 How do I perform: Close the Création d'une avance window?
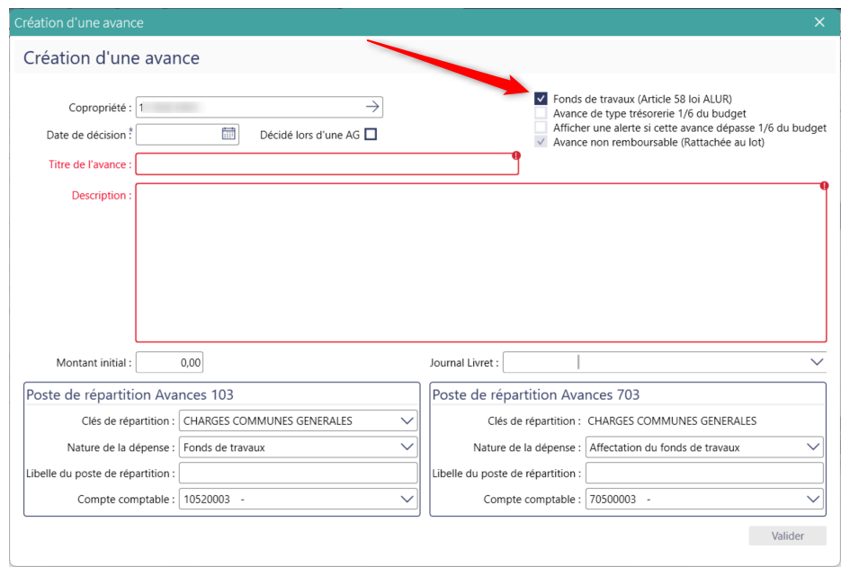point(820,22)
